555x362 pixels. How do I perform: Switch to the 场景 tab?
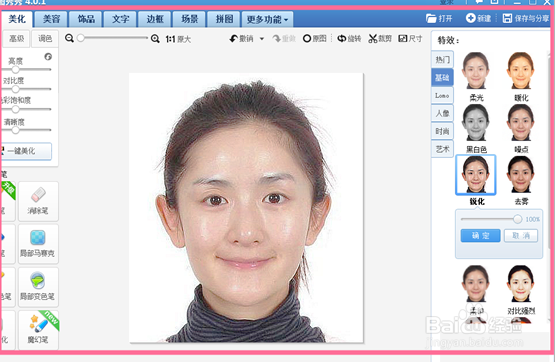[x=189, y=19]
